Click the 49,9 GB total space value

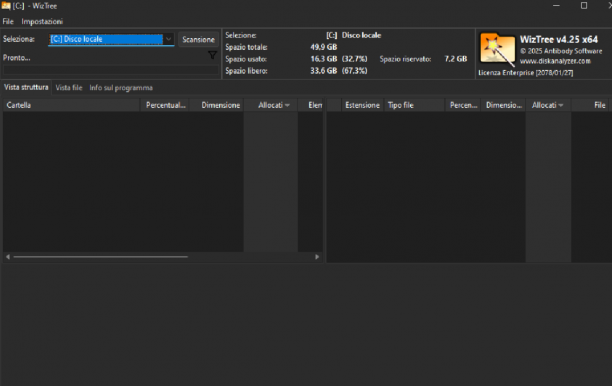[324, 47]
